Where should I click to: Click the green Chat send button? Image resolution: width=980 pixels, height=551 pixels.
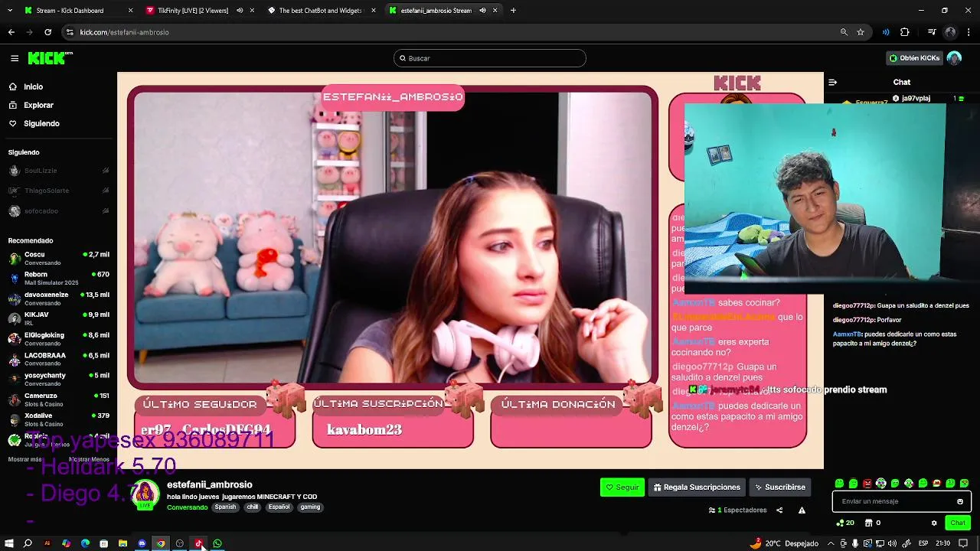pyautogui.click(x=958, y=523)
